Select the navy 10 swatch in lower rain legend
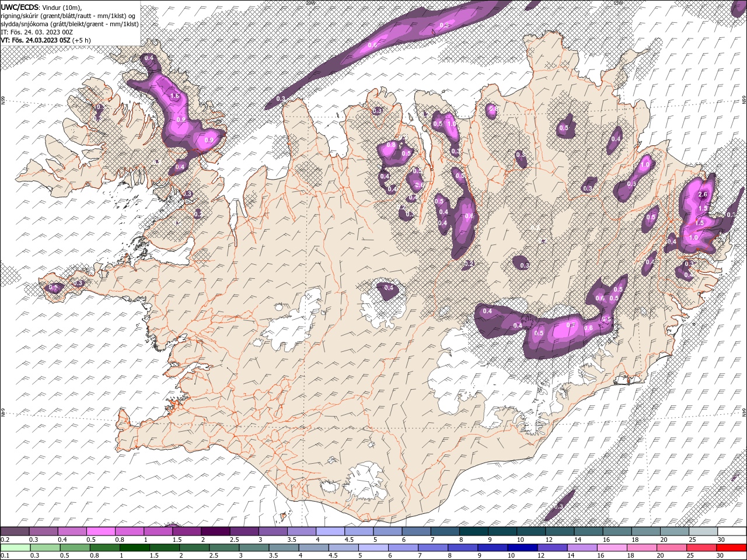Viewport: 747px width, 560px height. click(x=522, y=548)
